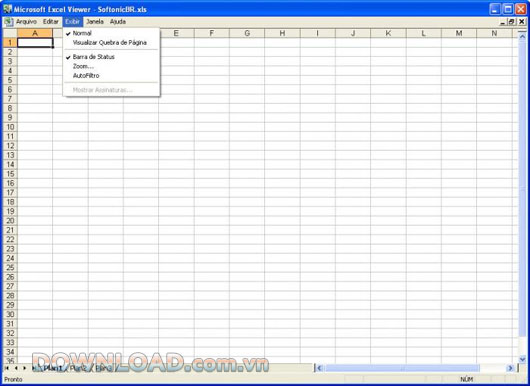
Task: Restore the workbook document window
Action: 512,22
